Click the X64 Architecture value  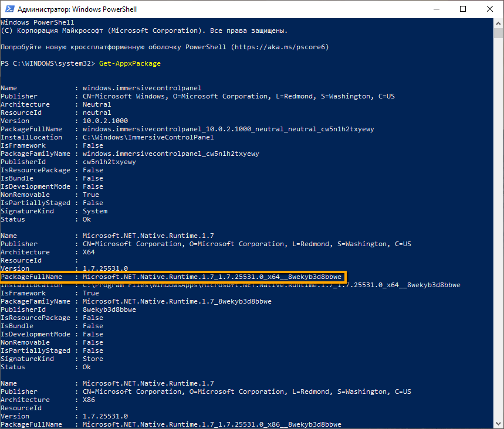90,251
